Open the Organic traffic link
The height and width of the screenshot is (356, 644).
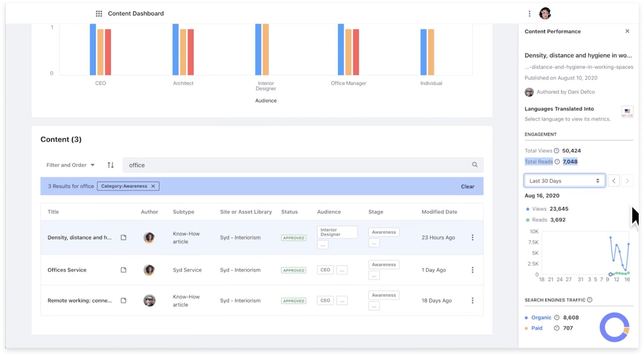tap(541, 317)
